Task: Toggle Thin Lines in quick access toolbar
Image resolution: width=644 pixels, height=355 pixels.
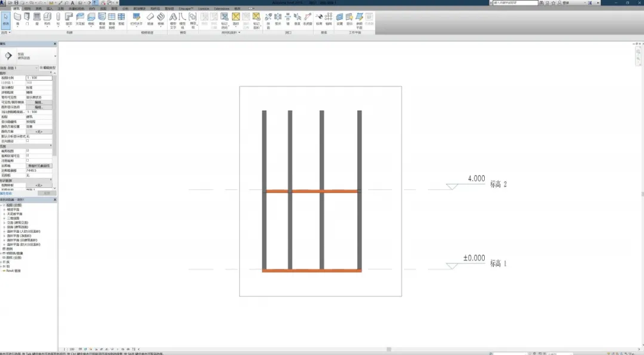Action: coord(95,2)
